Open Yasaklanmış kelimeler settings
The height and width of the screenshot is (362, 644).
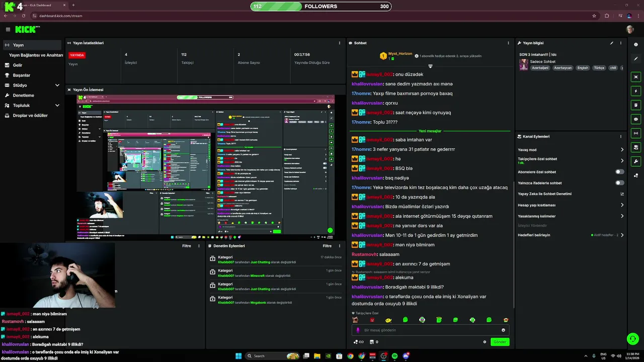coord(571,216)
